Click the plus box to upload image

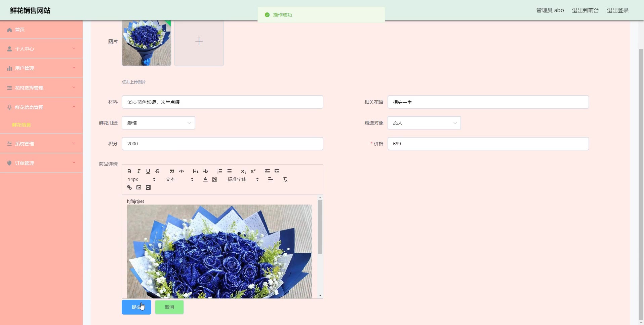point(199,41)
